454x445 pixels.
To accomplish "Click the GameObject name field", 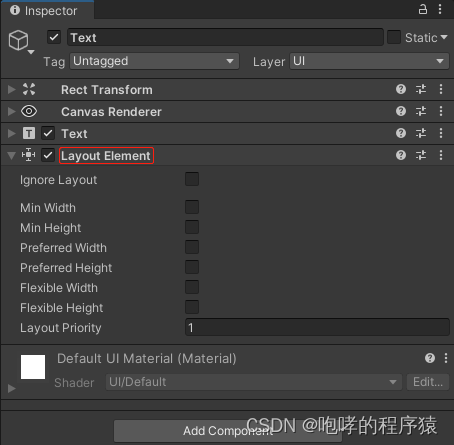I will [x=226, y=37].
